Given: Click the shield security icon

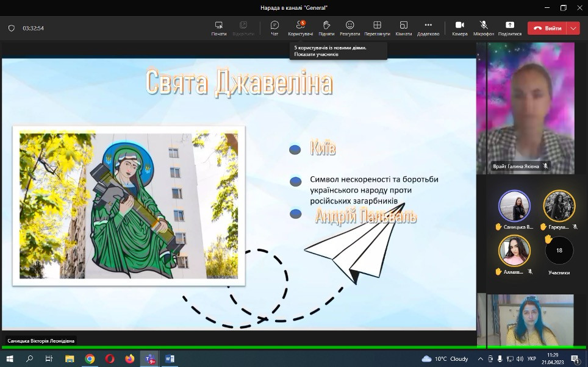Looking at the screenshot, I should click(11, 28).
